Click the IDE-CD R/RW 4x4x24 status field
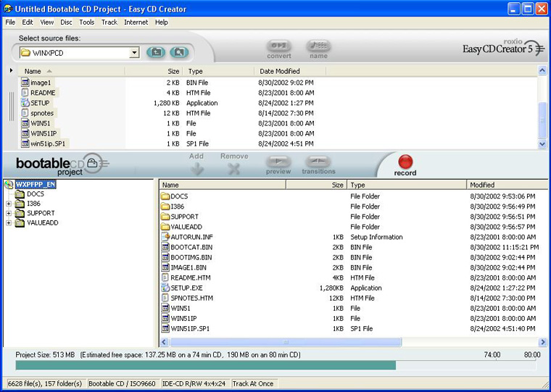The image size is (551, 392). (x=194, y=383)
